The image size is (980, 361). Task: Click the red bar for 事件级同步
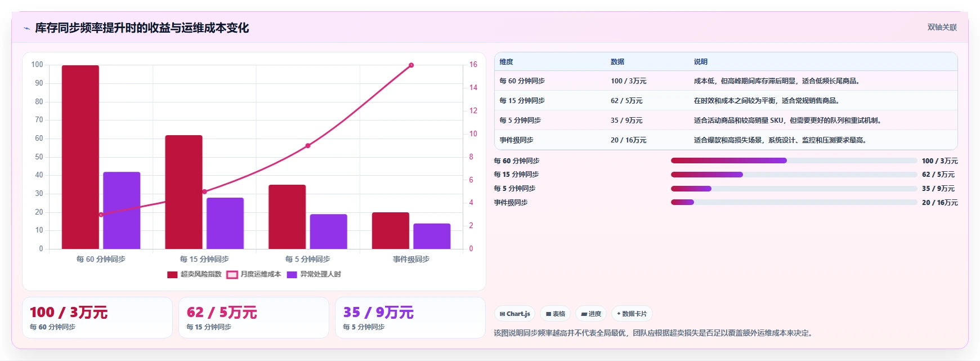coord(391,230)
